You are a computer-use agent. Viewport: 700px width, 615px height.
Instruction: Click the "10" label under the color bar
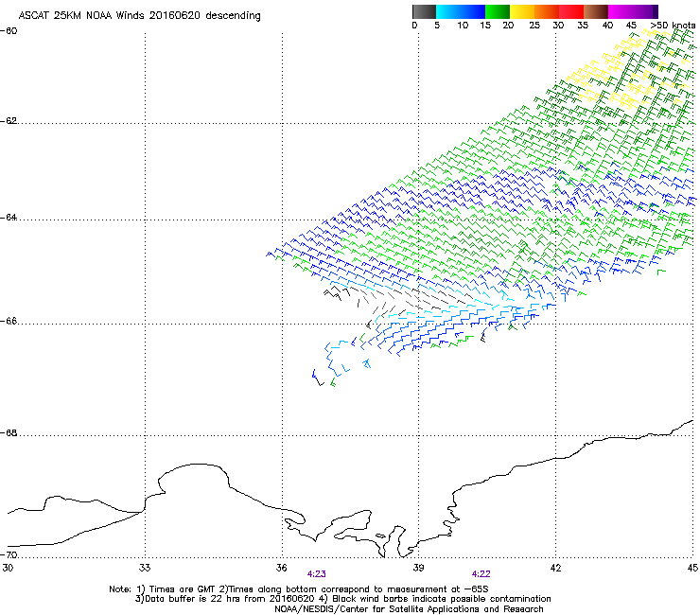tap(463, 26)
